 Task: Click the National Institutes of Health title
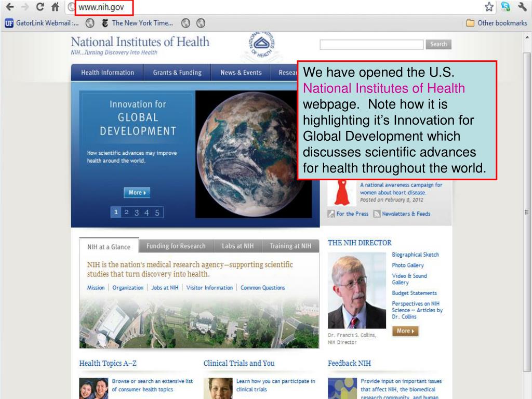pos(140,42)
